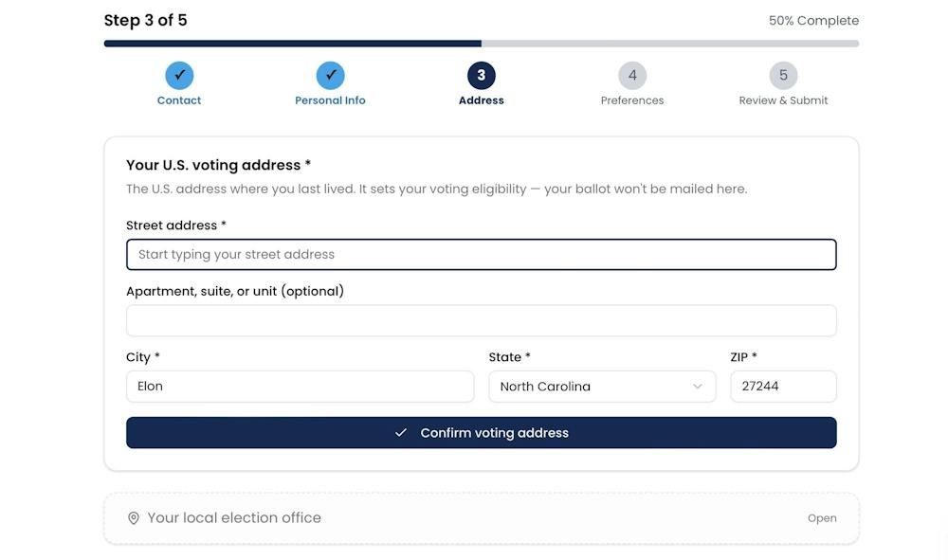Click the Personal Info checkmark circle
The height and width of the screenshot is (560, 948).
click(x=330, y=76)
